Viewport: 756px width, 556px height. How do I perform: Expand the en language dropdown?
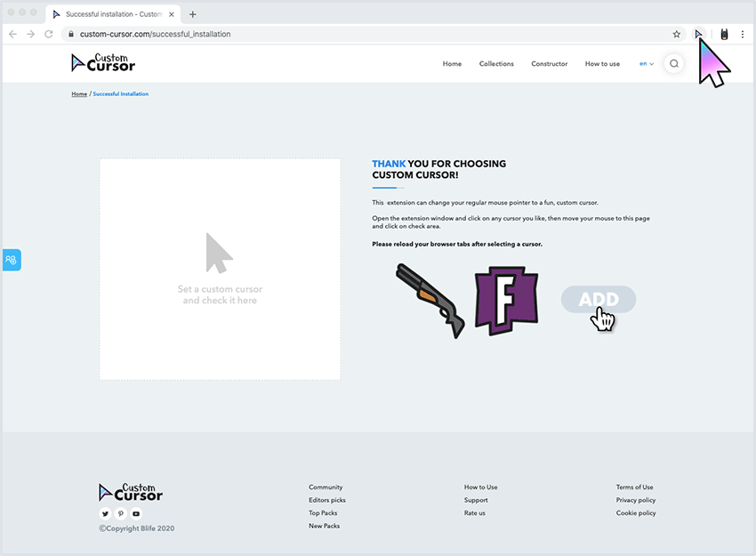647,64
